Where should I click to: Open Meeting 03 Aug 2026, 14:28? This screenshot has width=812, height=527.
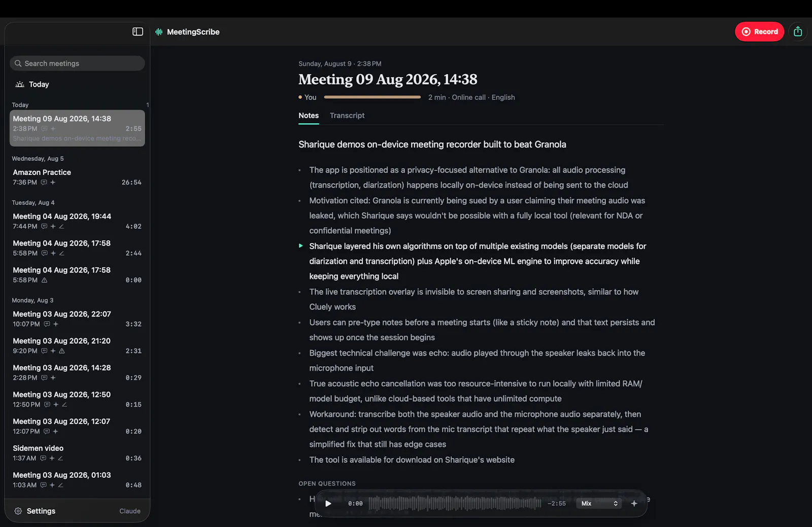coord(77,372)
